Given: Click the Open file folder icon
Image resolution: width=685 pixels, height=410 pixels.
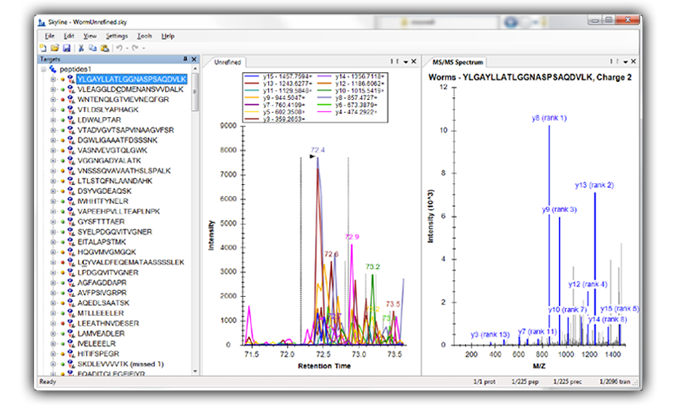Looking at the screenshot, I should pyautogui.click(x=54, y=47).
